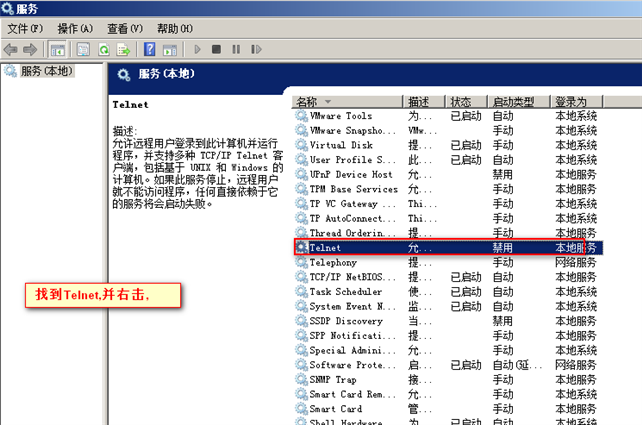Select the gear icon of VMware Tools
The image size is (642, 425).
coord(301,116)
